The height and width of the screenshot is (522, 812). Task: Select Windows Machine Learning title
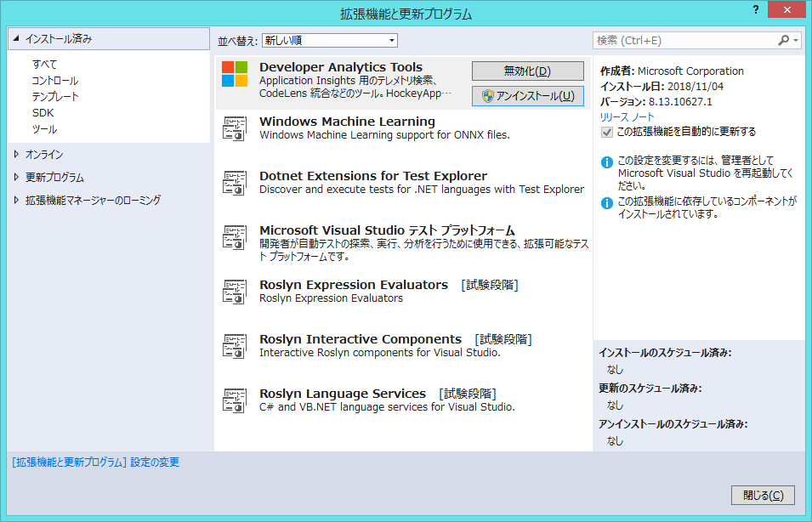[x=347, y=122]
